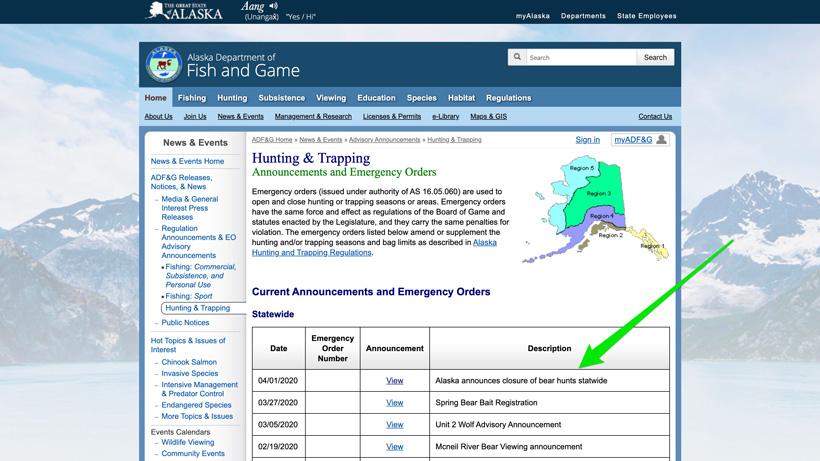Open Community Events calendar link

[x=192, y=454]
